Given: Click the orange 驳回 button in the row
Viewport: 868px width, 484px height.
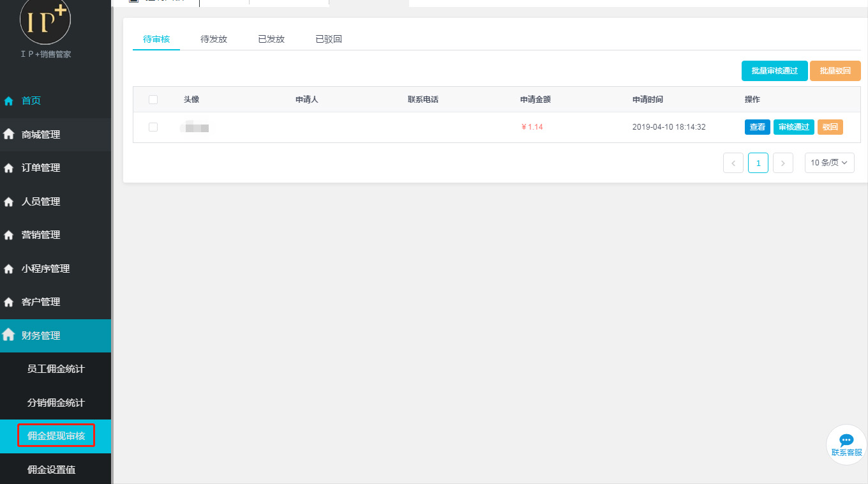Looking at the screenshot, I should pos(830,127).
